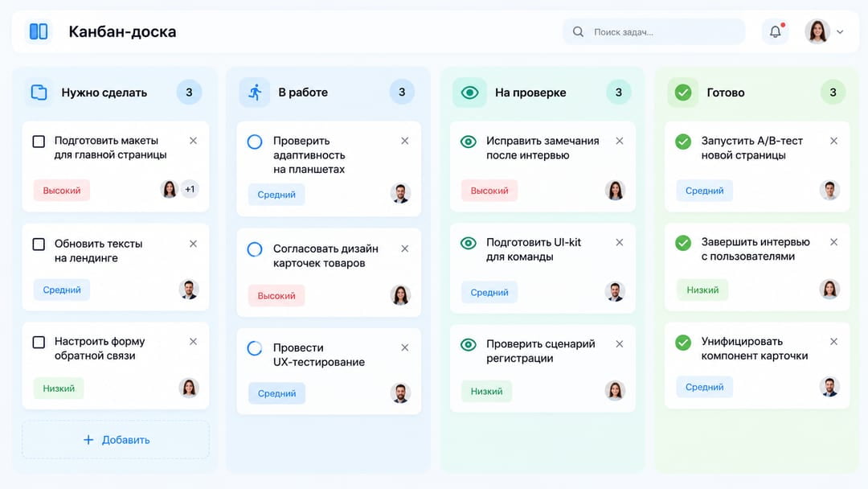Check "Подготовить макеты для главной страницы" checkbox
Image resolution: width=868 pixels, height=489 pixels.
pos(39,142)
